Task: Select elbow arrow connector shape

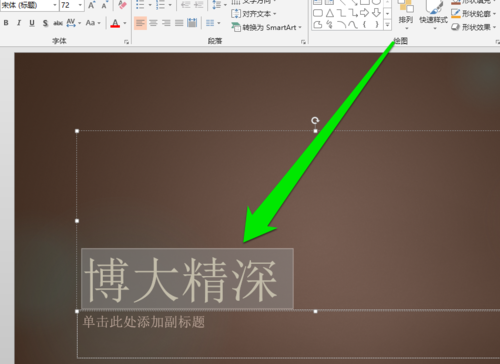Action: 353,13
